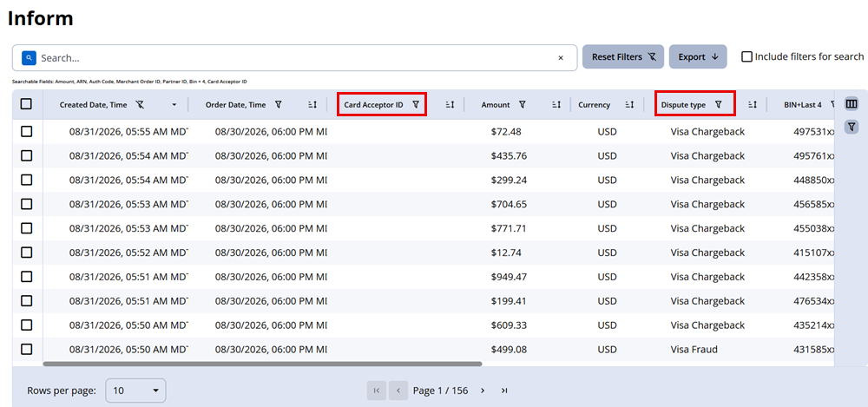This screenshot has height=407, width=868.
Task: Check the row with amount $199.41
Action: [x=26, y=300]
